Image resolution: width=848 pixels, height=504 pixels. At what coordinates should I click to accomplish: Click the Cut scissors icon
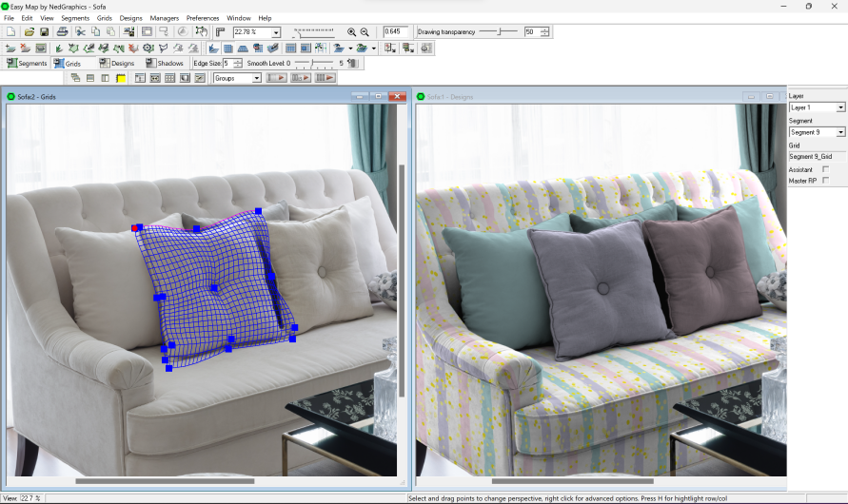pos(81,32)
